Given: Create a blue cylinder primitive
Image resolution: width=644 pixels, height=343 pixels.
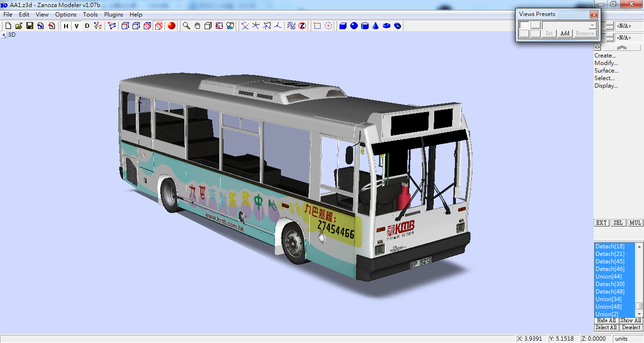Looking at the screenshot, I should pyautogui.click(x=365, y=26).
